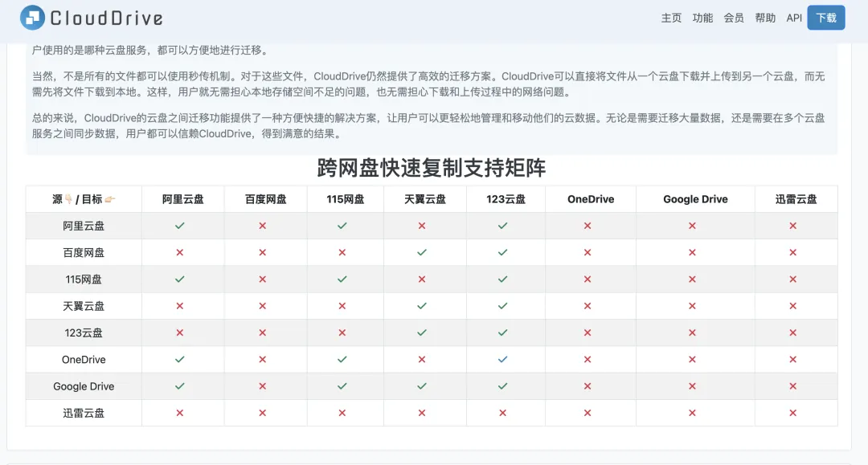
Task: Select the Google Drive row label
Action: click(x=84, y=386)
